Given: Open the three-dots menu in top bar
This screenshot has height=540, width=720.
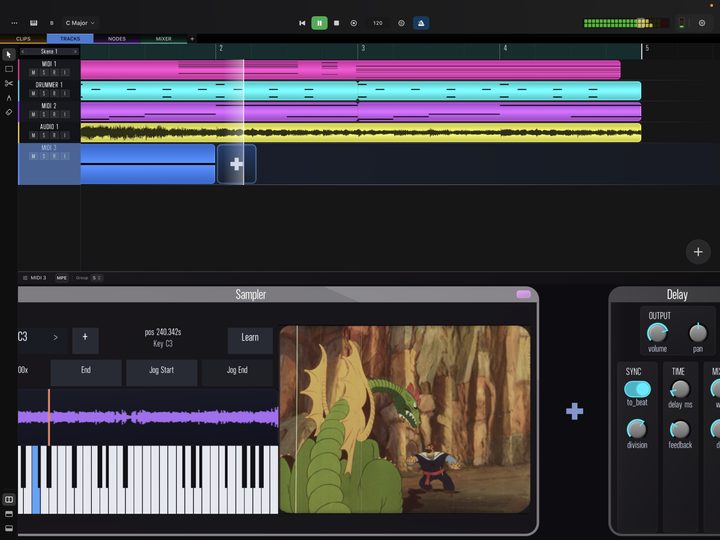Looking at the screenshot, I should (x=14, y=23).
